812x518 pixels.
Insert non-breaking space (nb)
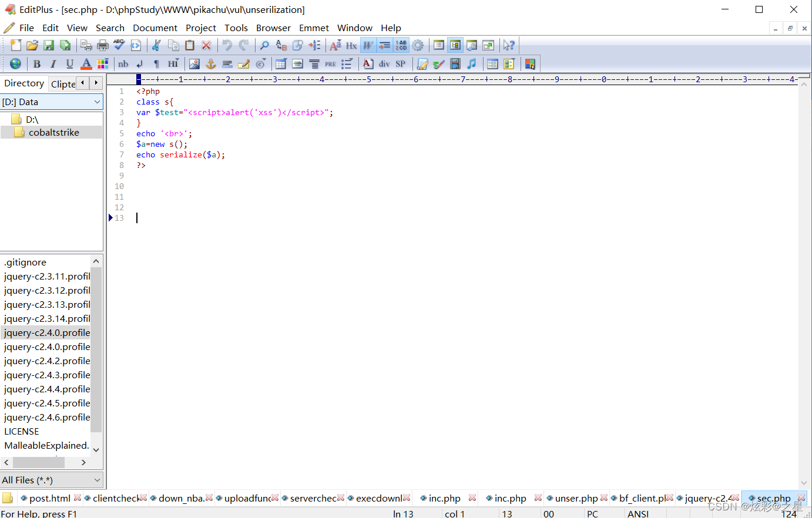click(123, 63)
